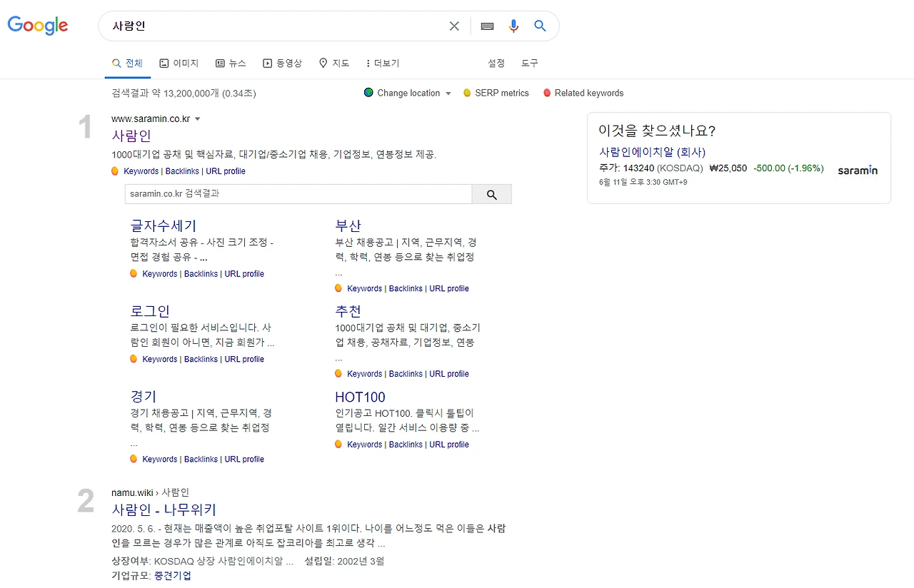914x588 pixels.
Task: Open the on-screen keyboard input tool
Action: [488, 26]
